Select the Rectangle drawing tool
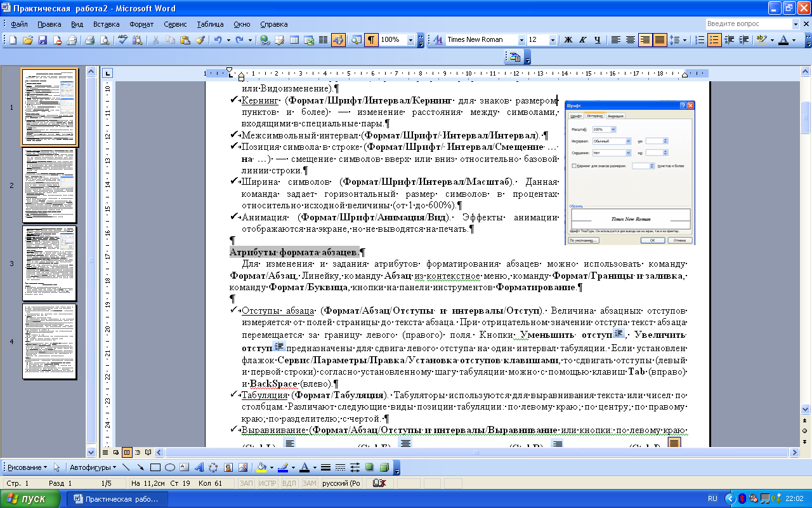 pyautogui.click(x=155, y=467)
